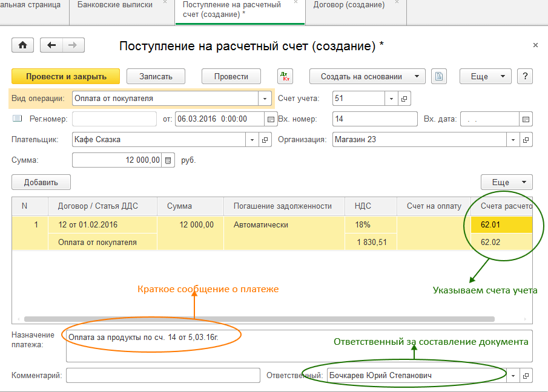Expand the Плательщик dropdown arrow
The height and width of the screenshot is (392, 548).
click(252, 140)
